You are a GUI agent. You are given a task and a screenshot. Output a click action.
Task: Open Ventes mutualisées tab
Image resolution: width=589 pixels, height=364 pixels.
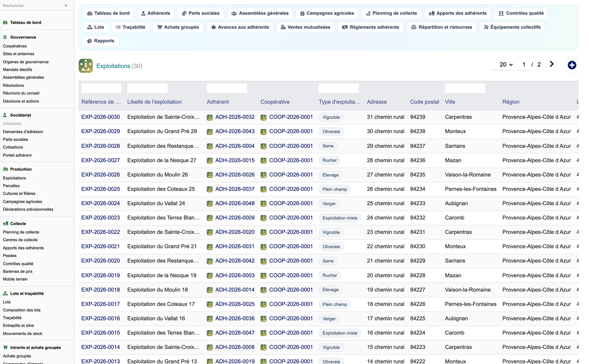tap(306, 27)
